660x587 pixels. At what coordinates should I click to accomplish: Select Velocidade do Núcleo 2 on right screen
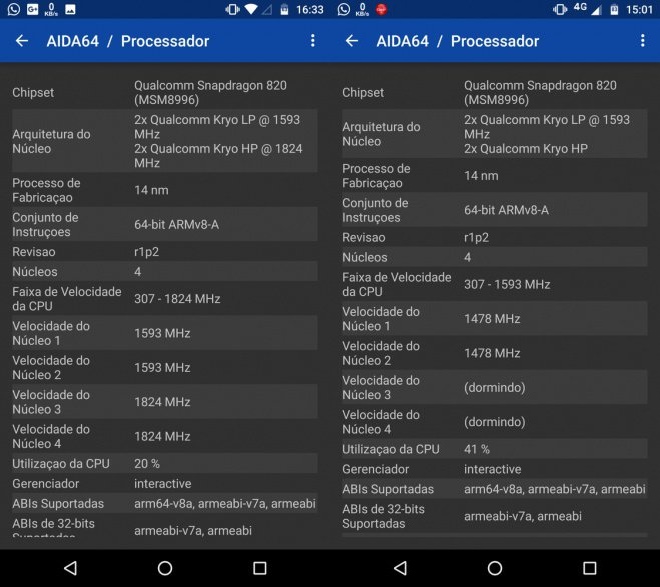pos(495,353)
